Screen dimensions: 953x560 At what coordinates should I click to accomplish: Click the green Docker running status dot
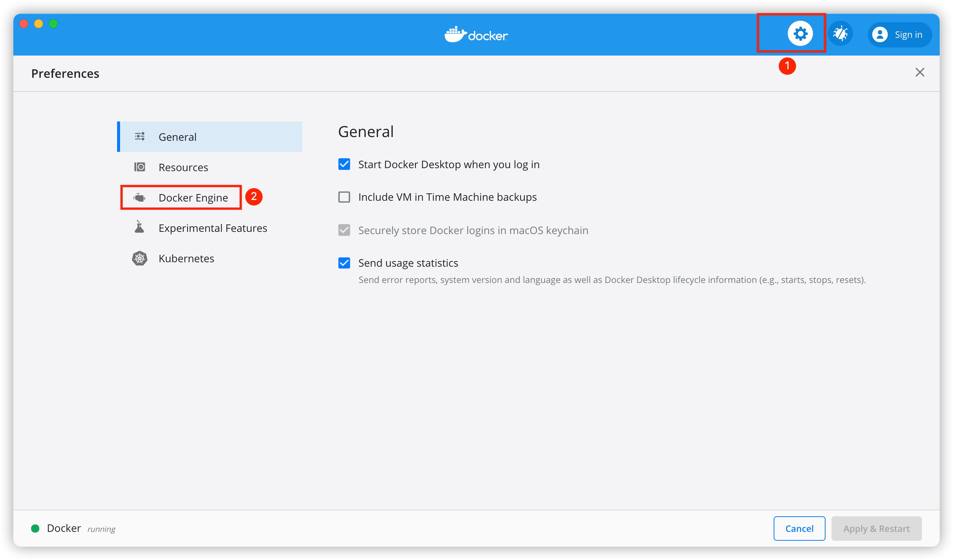click(x=35, y=529)
